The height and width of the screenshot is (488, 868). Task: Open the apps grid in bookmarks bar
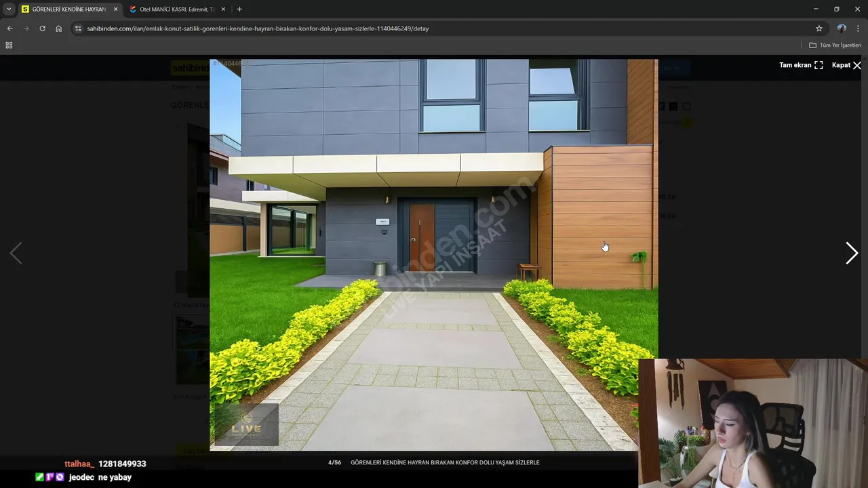pos(9,45)
